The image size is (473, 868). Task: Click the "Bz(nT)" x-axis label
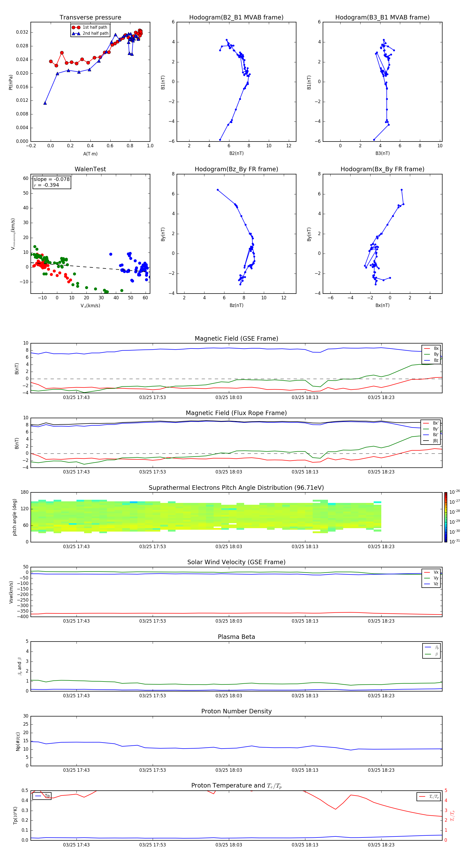tap(236, 305)
